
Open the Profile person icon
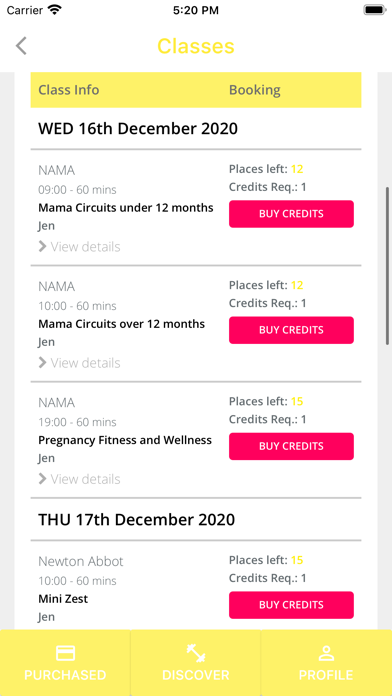click(326, 653)
